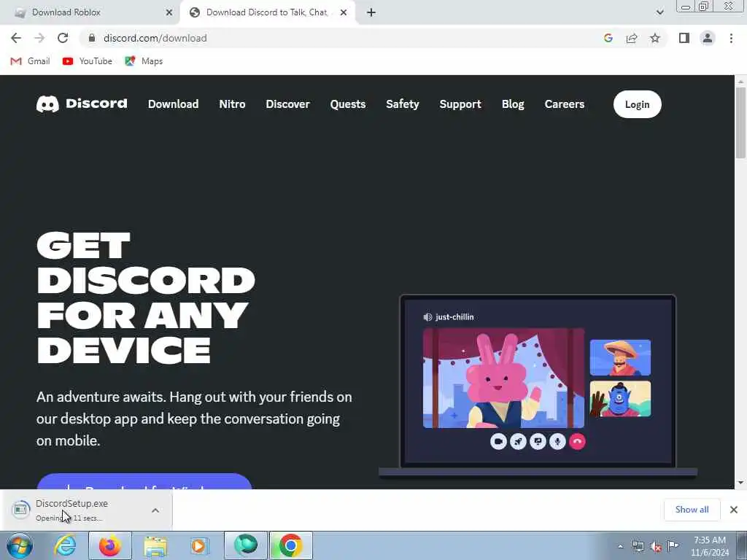The width and height of the screenshot is (747, 560).
Task: Click the network tray icon
Action: pos(638,546)
